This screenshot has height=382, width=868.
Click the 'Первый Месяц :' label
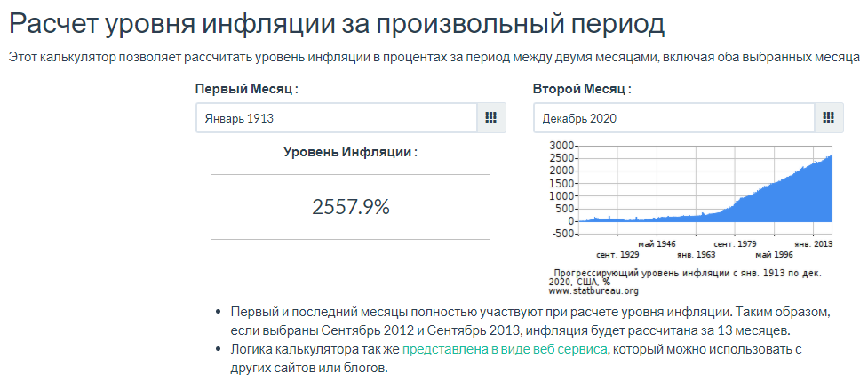(246, 90)
